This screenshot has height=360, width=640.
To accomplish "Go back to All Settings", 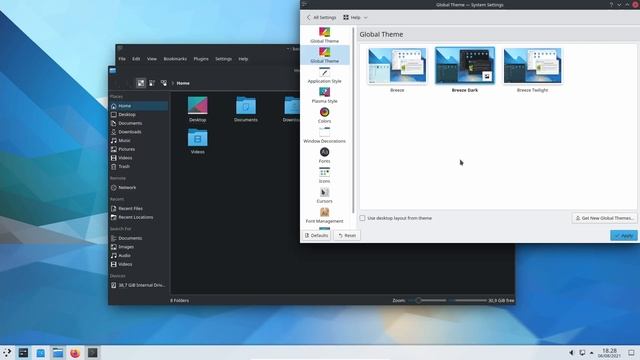I will pyautogui.click(x=321, y=18).
